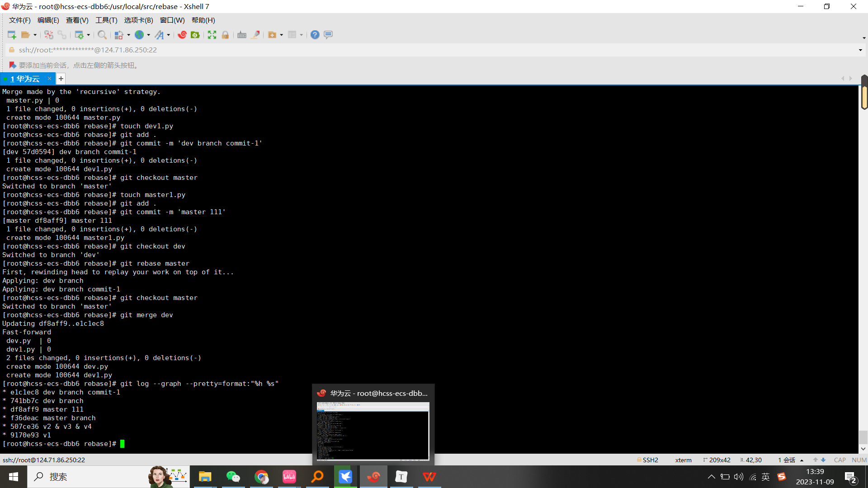This screenshot has height=488, width=868.
Task: Click the bookmark/save session icon
Action: point(12,65)
